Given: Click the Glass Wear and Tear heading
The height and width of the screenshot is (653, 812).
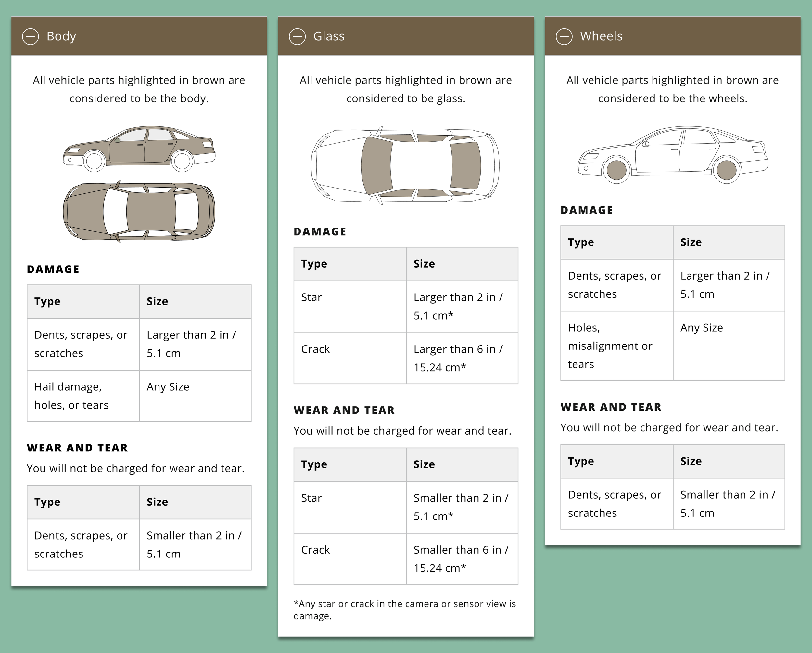Looking at the screenshot, I should click(344, 410).
